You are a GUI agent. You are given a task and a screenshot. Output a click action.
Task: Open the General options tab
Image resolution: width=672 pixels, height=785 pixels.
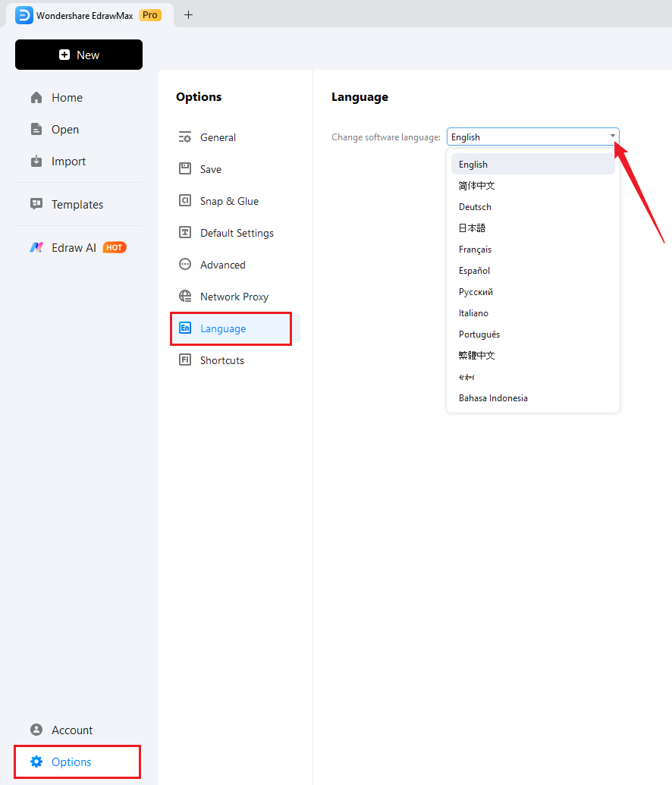pyautogui.click(x=218, y=137)
